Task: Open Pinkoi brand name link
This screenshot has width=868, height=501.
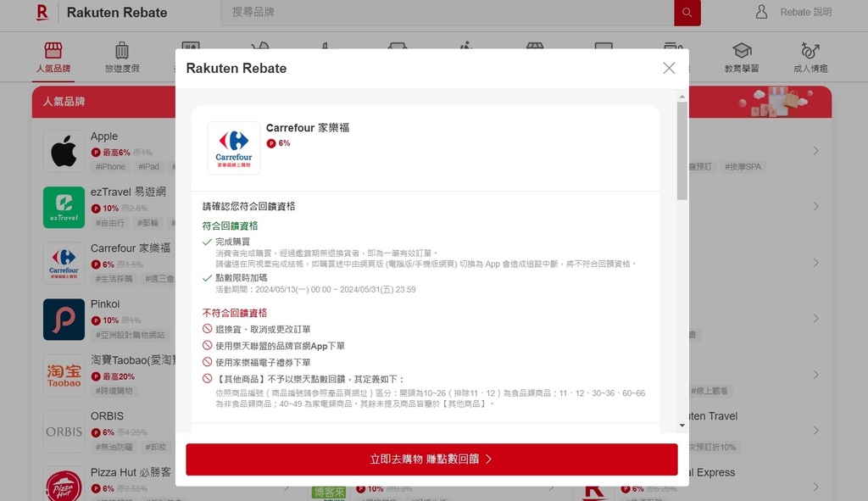Action: pyautogui.click(x=105, y=304)
